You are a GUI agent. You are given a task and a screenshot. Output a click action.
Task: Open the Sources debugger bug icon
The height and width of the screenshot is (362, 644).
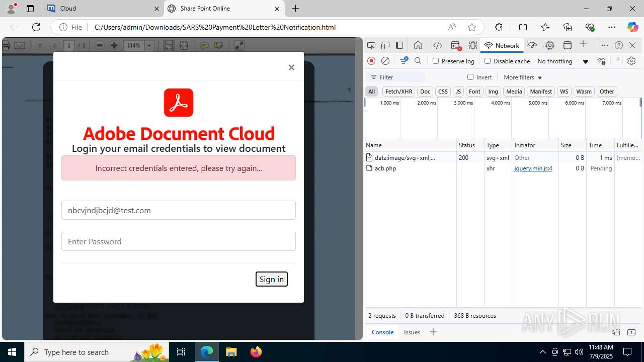click(473, 45)
